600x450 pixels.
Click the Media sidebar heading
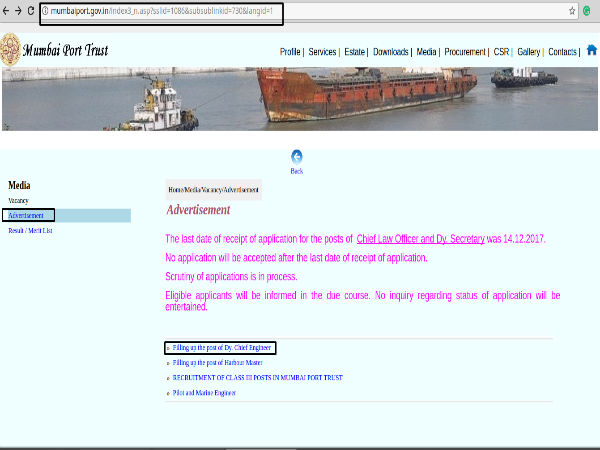(19, 185)
